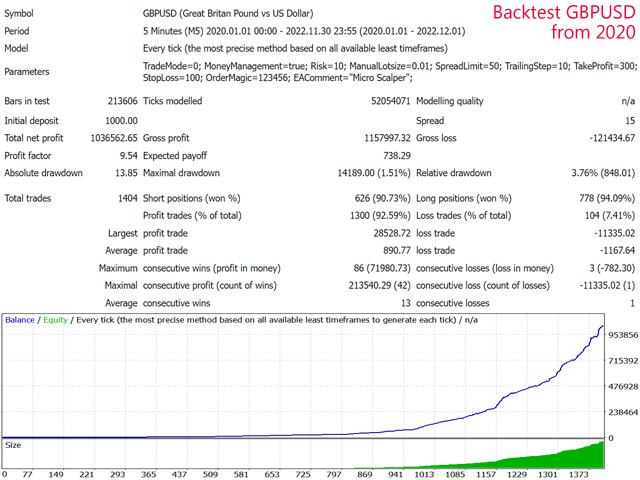
Task: Select the 238464 label on the chart axis
Action: 623,412
